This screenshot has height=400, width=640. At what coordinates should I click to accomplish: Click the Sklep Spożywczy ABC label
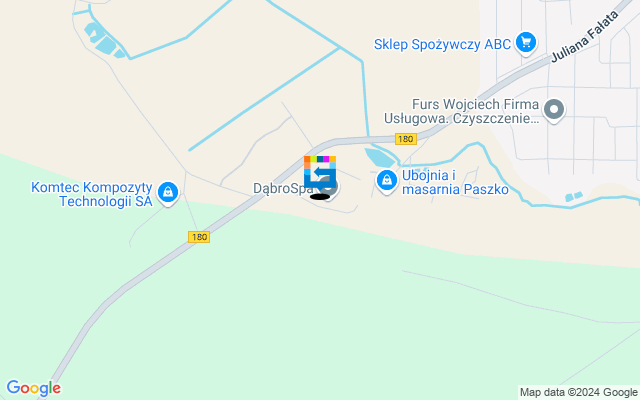(x=442, y=44)
